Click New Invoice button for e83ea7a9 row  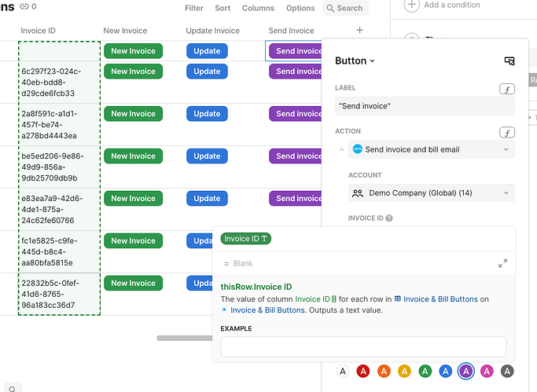(133, 199)
